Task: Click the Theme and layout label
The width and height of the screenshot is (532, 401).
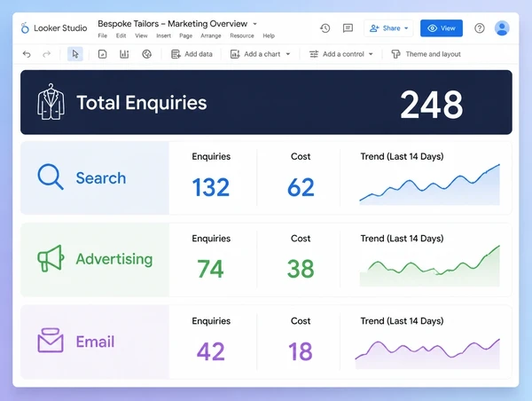Action: (434, 54)
